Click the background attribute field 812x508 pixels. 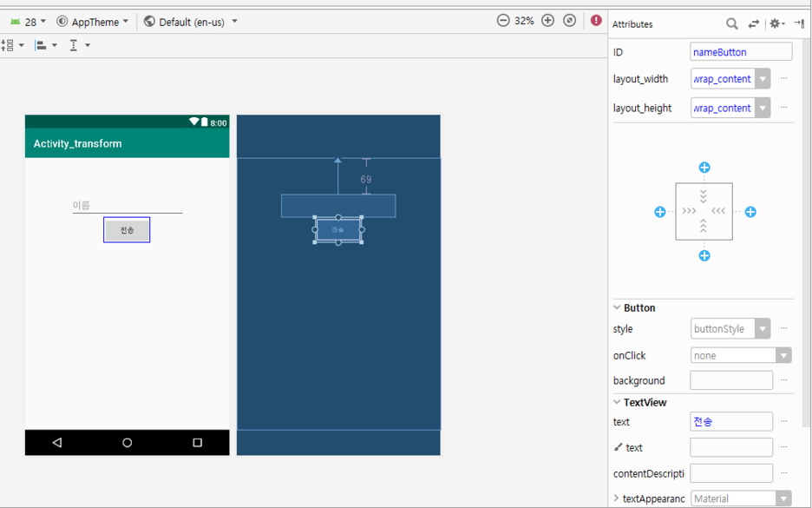pos(731,380)
